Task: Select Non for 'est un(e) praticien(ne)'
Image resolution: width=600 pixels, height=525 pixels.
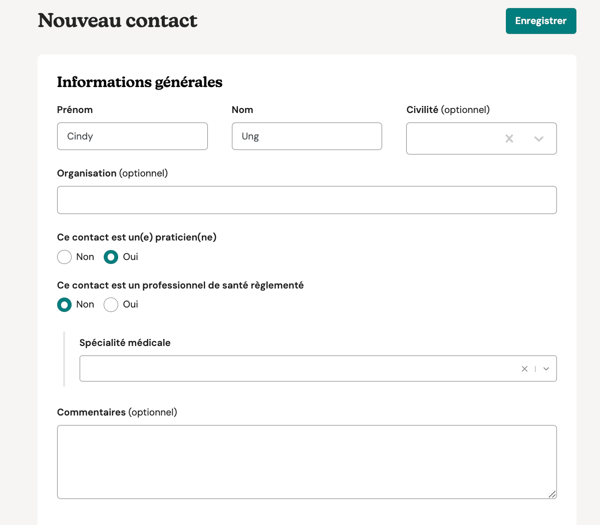Action: tap(65, 257)
